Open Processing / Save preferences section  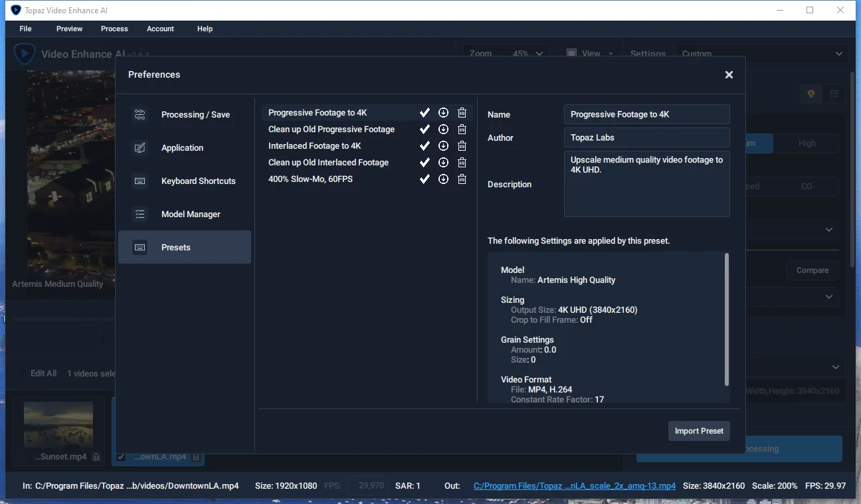pyautogui.click(x=185, y=115)
